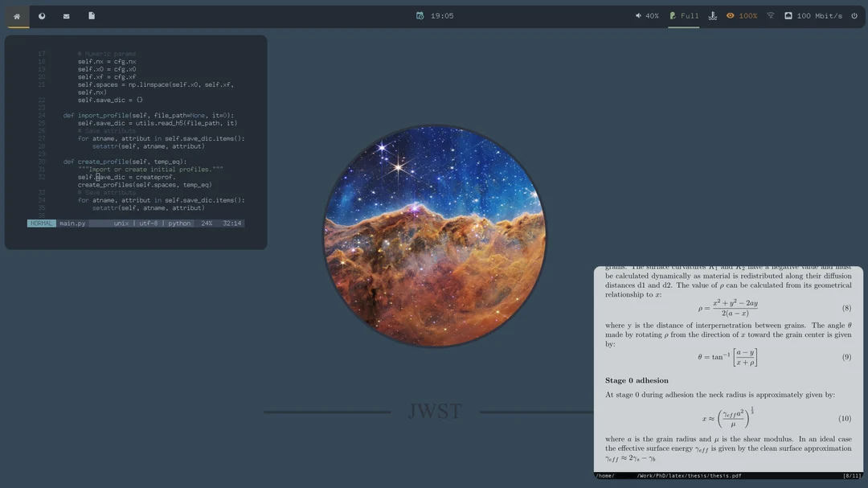Open the browser workspace icon
This screenshot has height=488, width=868.
coord(42,16)
